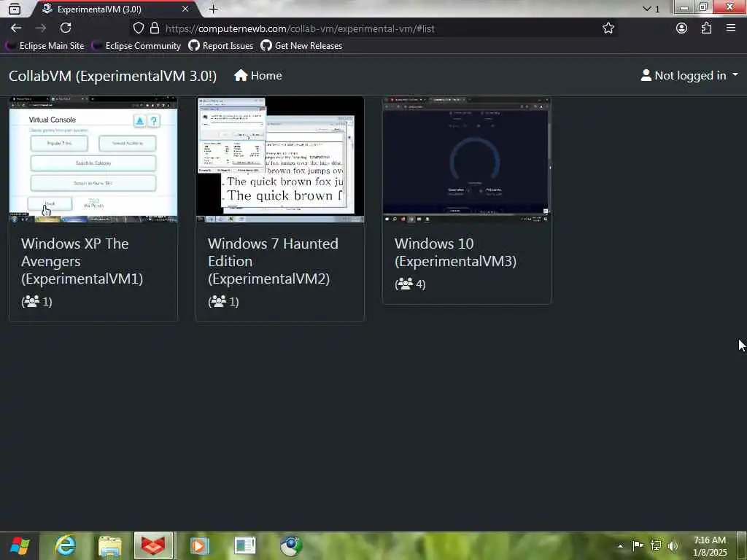Click the network tray icon

point(656,545)
